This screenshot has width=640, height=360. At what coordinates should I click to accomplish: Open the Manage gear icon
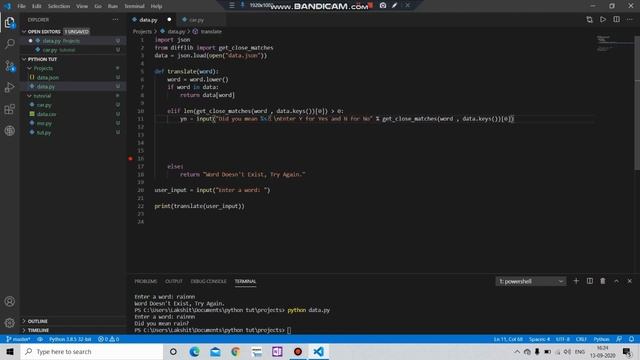[x=10, y=323]
